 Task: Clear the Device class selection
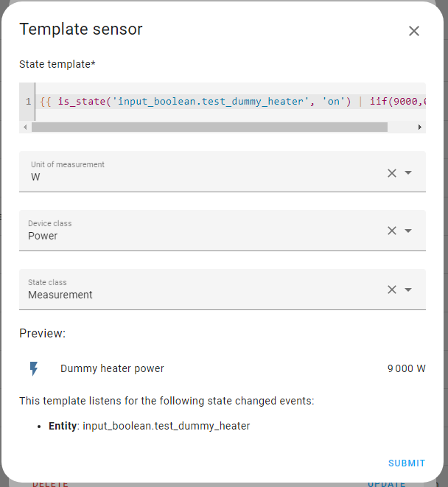392,231
